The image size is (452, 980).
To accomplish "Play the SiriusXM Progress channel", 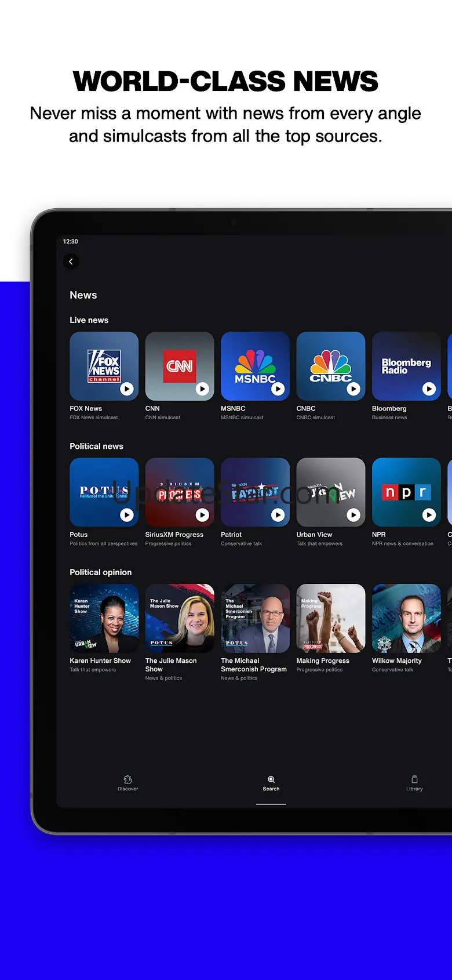I will [202, 515].
